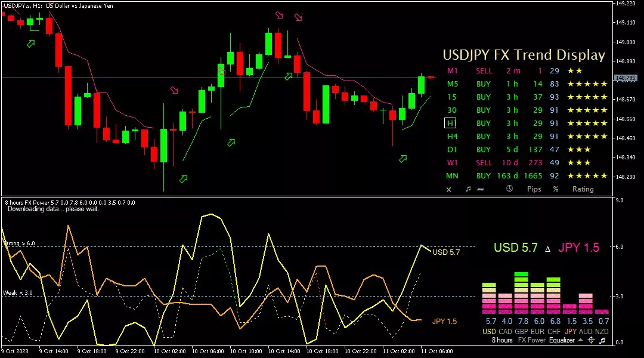Click the JPY equalizer strength bar
This screenshot has width=644, height=358.
click(x=571, y=309)
